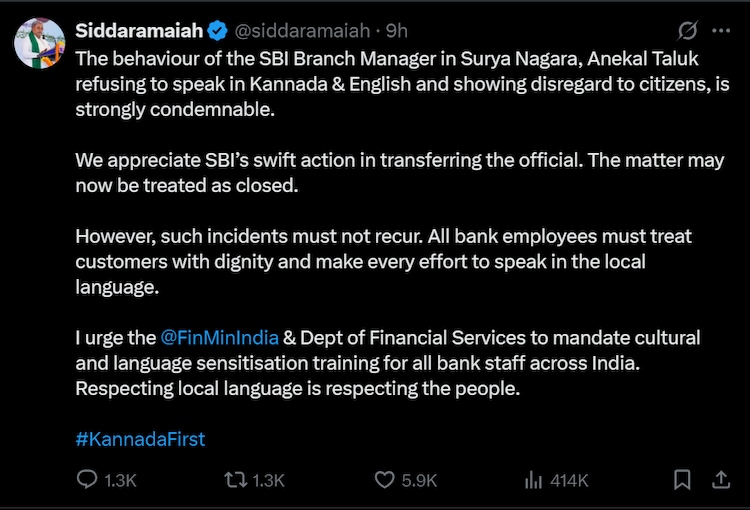This screenshot has height=510, width=750.
Task: Click the reply speech bubble icon
Action: (x=87, y=481)
